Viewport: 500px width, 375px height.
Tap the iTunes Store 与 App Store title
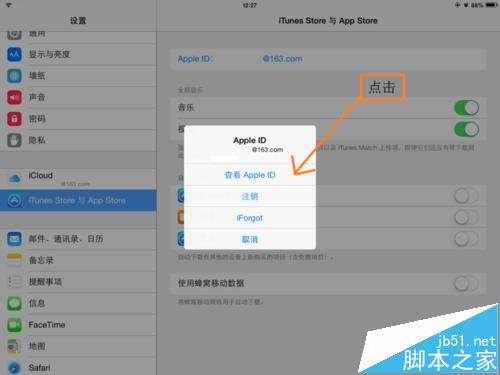tap(328, 21)
